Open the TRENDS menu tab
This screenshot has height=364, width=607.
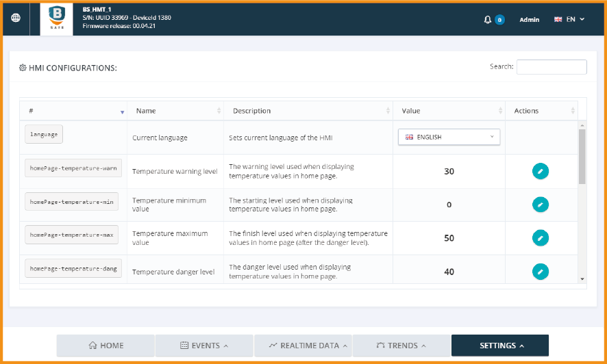(401, 346)
